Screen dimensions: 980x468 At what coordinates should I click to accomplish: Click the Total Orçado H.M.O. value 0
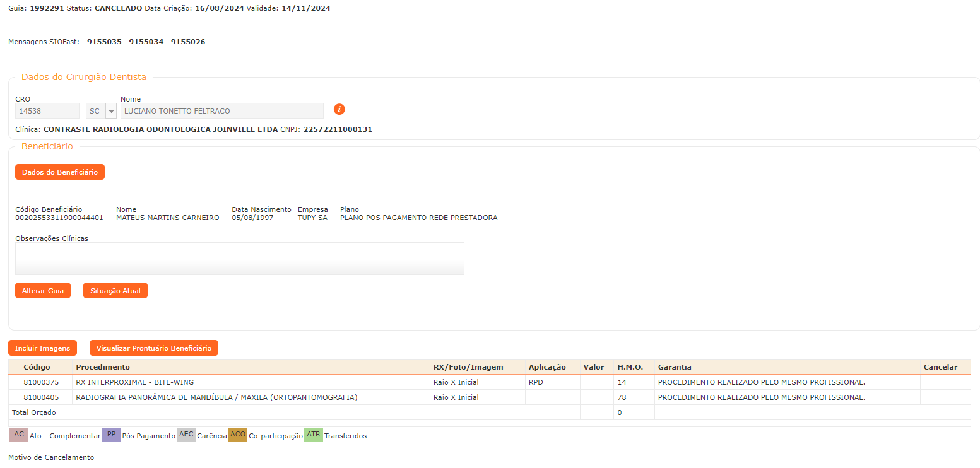(x=620, y=412)
